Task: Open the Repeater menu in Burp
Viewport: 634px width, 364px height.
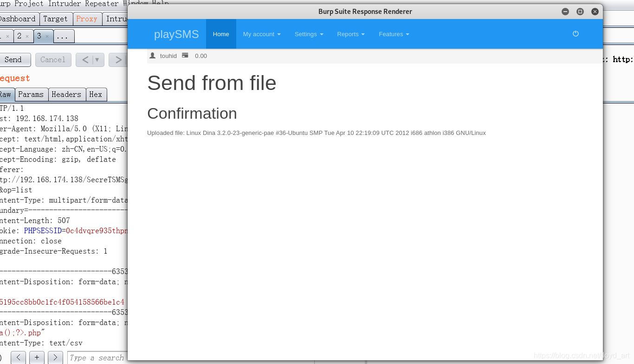Action: coord(102,4)
